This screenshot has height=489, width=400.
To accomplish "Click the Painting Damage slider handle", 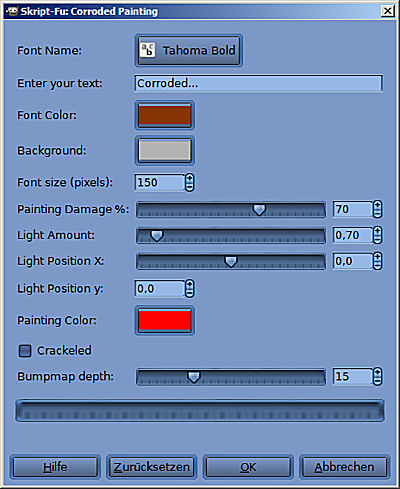I will tap(259, 210).
